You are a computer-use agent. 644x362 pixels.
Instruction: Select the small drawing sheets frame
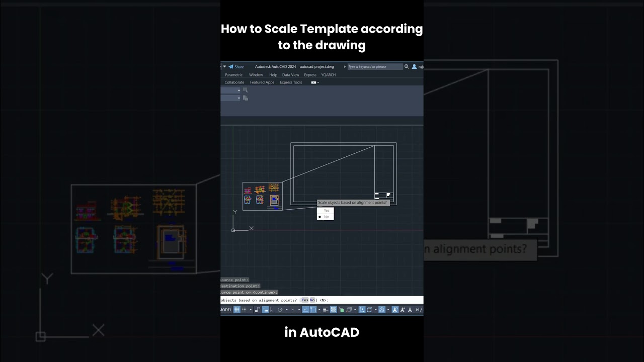tap(262, 196)
